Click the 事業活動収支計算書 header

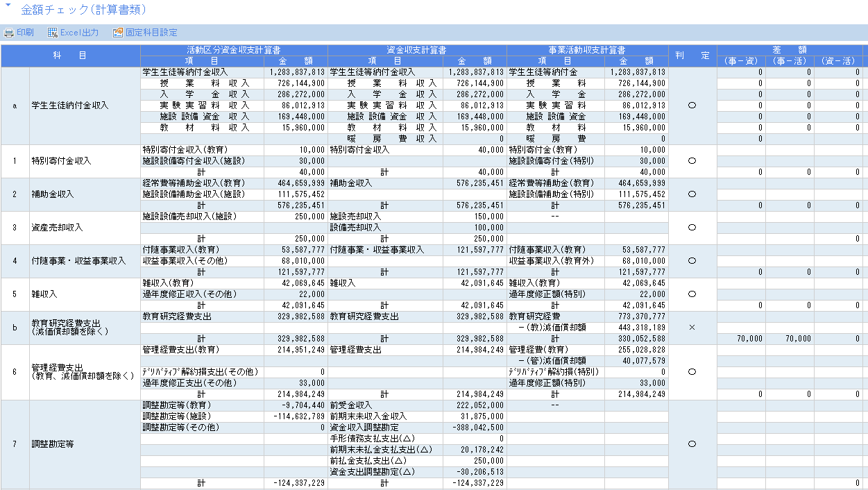pos(587,50)
